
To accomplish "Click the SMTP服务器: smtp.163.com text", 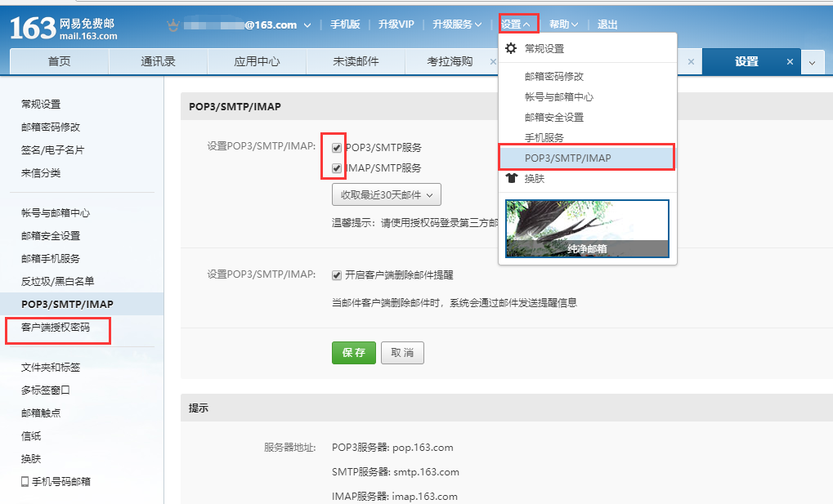I will point(396,472).
